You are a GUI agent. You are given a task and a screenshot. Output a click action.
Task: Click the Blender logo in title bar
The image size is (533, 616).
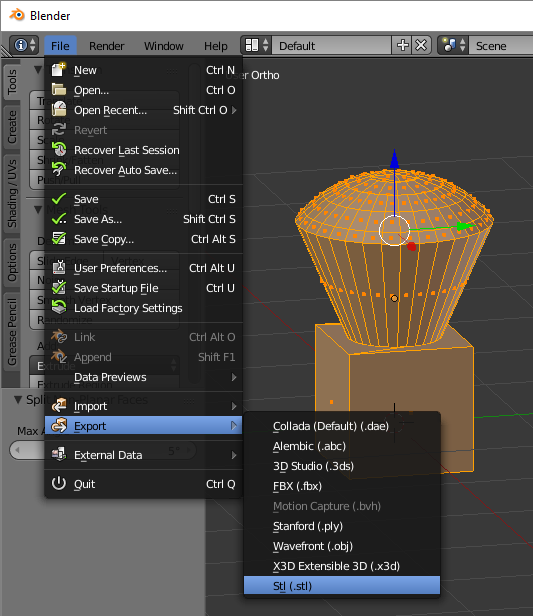tap(16, 15)
